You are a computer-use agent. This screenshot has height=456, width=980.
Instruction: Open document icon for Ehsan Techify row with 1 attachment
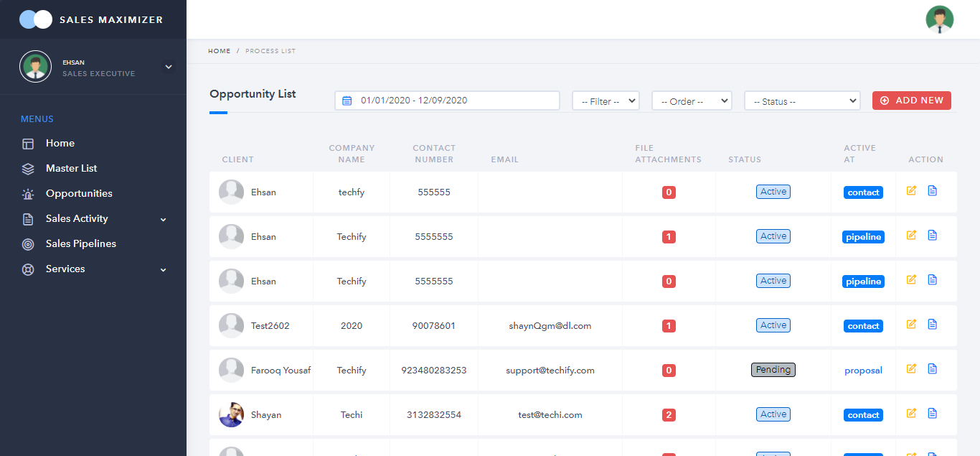932,236
